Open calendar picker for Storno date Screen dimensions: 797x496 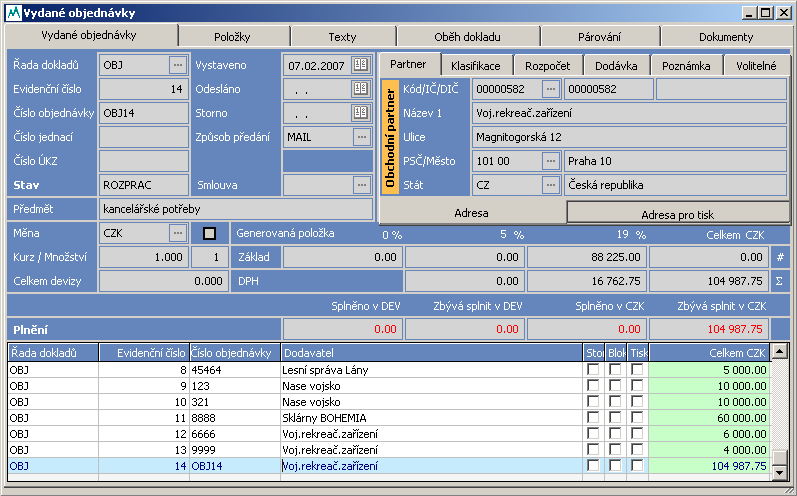tap(361, 113)
